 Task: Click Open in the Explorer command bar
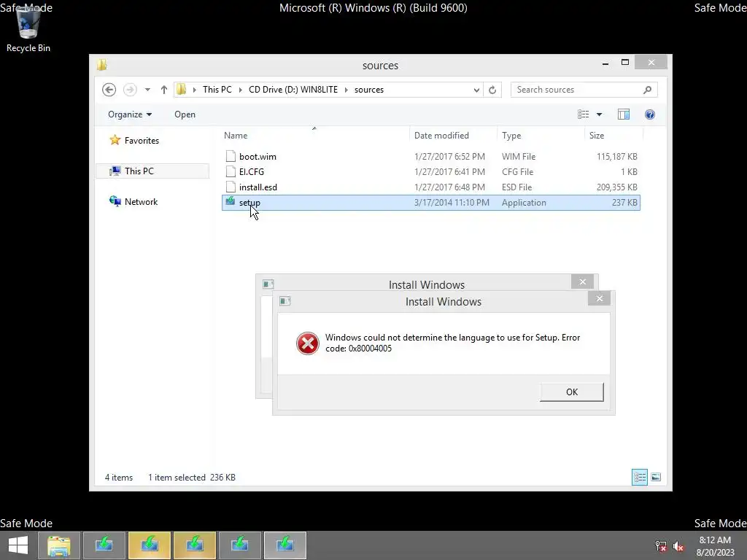185,114
